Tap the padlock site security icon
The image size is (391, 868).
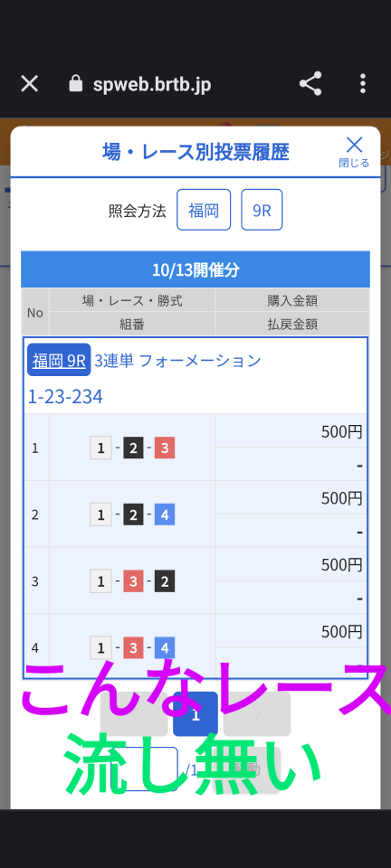[75, 83]
